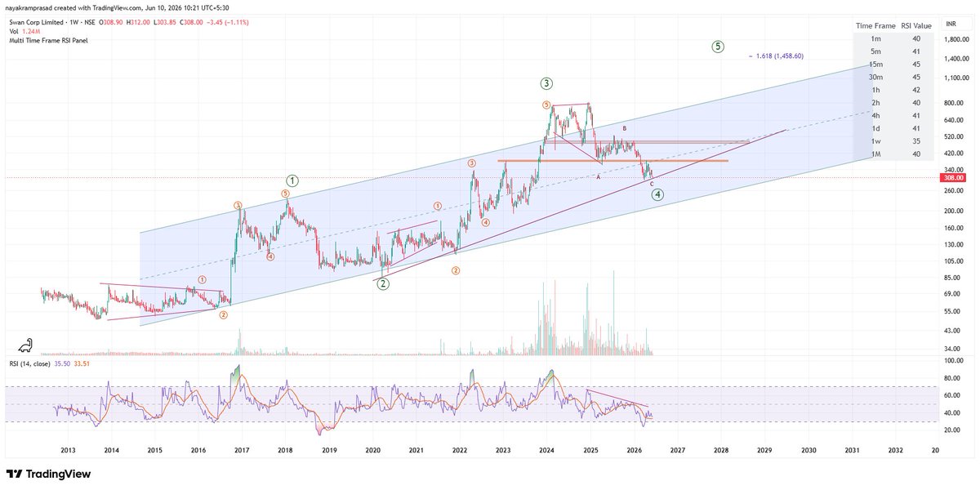This screenshot has width=980, height=490.
Task: Click the 80.00 RSI scale label
Action: click(953, 378)
